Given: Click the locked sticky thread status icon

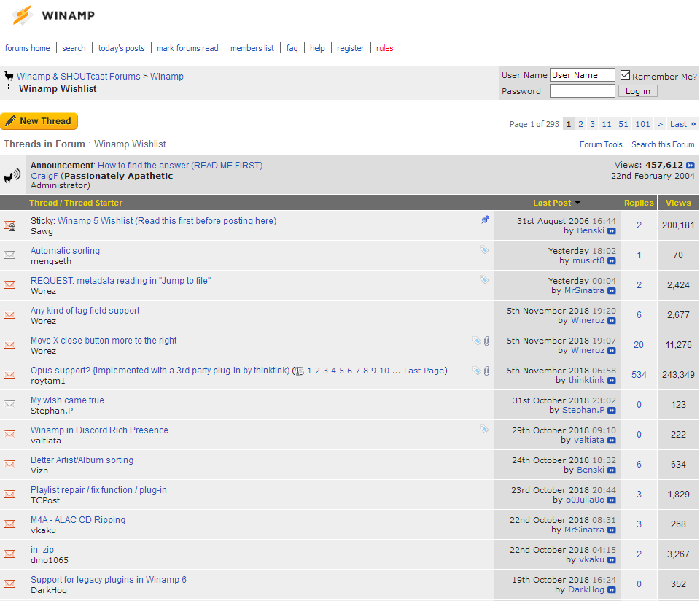Looking at the screenshot, I should 9,226.
